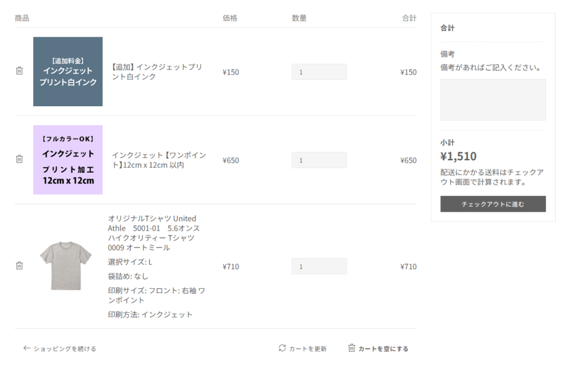Focus the quantity field for the ¥650 inkjet print

(x=319, y=160)
